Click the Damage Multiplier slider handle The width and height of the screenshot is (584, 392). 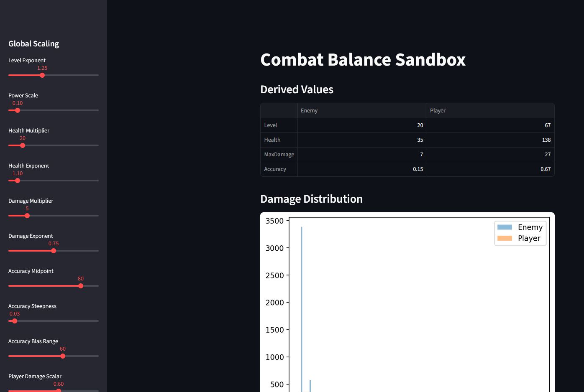tap(27, 216)
